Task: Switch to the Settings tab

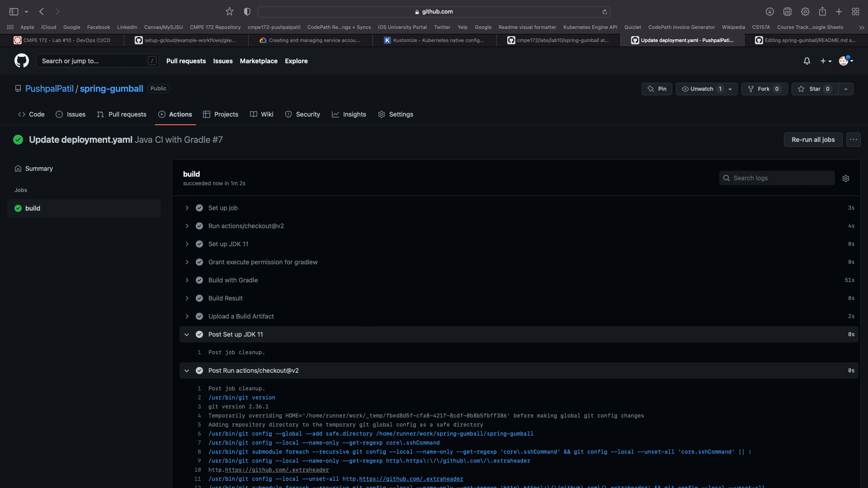Action: [401, 114]
